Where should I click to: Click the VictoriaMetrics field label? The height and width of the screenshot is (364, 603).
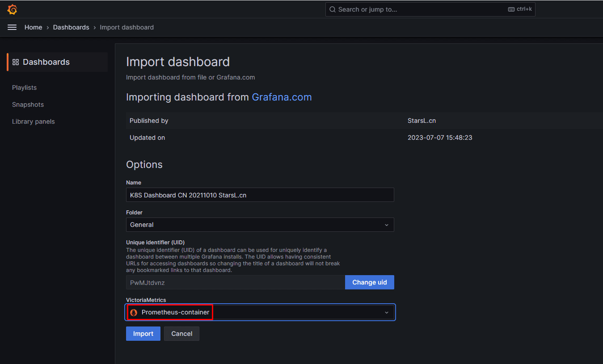[x=146, y=300]
